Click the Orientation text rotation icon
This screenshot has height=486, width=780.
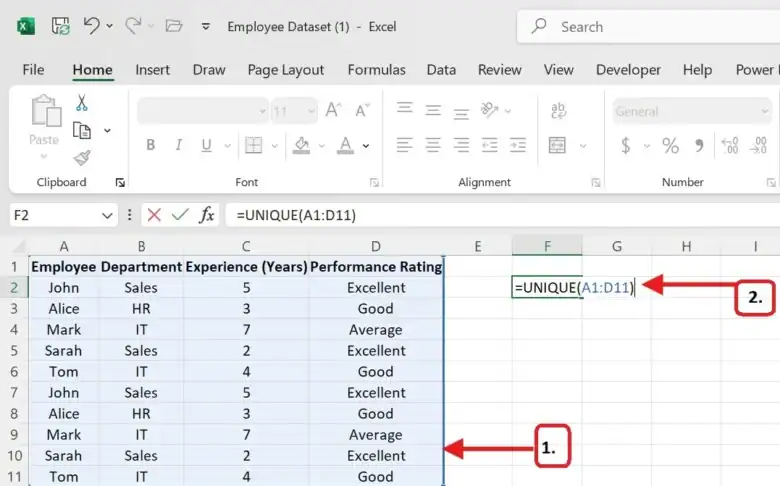pos(489,110)
